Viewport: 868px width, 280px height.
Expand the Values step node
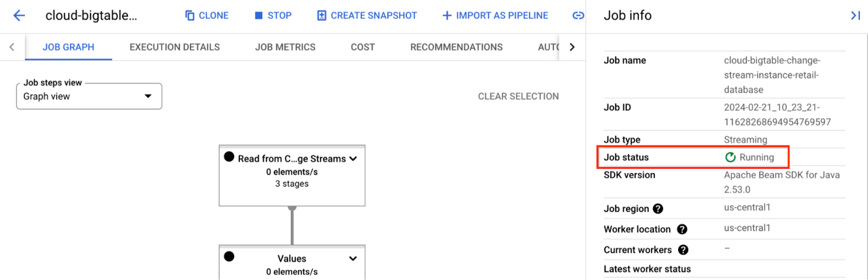(353, 259)
